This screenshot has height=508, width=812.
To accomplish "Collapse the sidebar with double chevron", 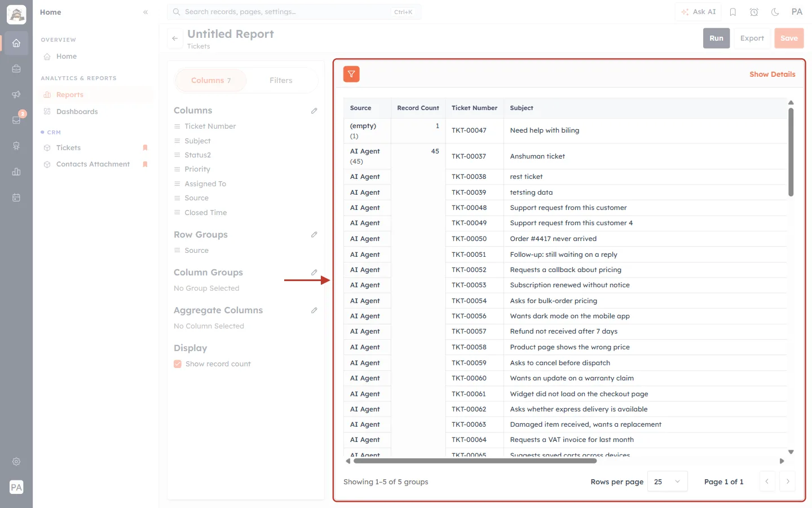I will coord(145,12).
